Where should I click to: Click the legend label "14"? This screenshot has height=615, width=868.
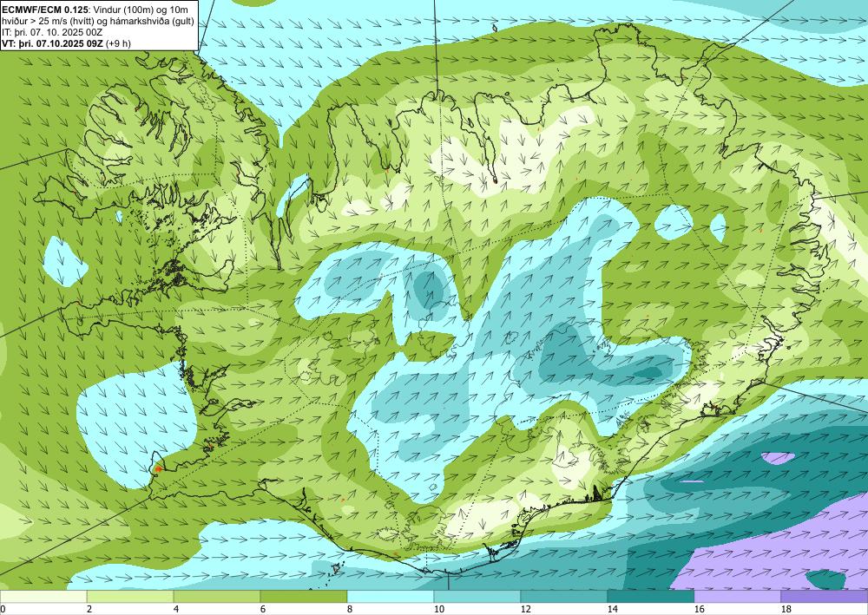tap(612, 609)
